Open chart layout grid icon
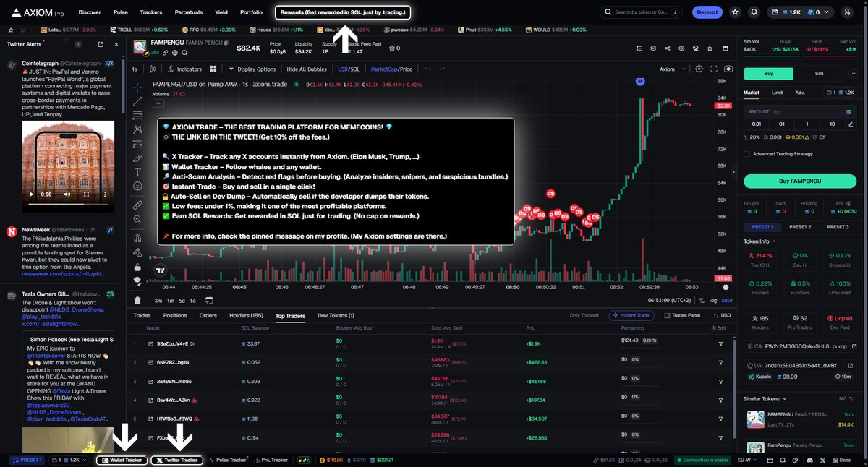Screen dimensions: 868x467 point(213,69)
